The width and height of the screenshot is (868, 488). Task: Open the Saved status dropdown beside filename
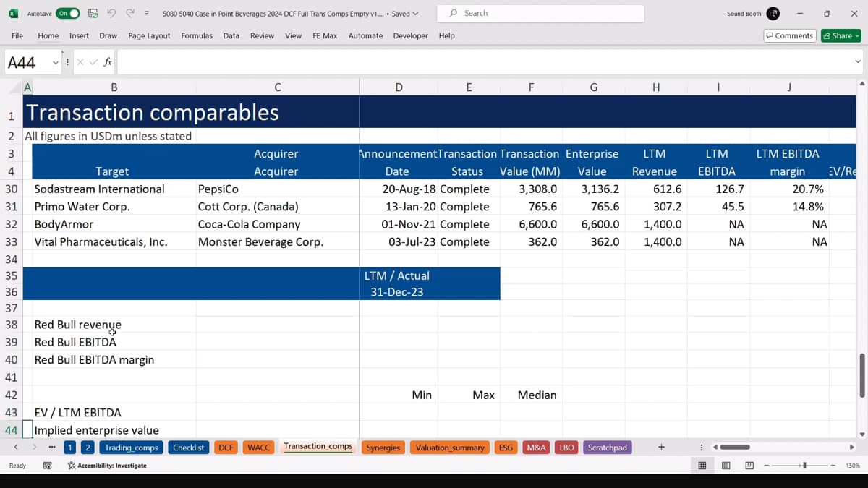[x=405, y=14]
